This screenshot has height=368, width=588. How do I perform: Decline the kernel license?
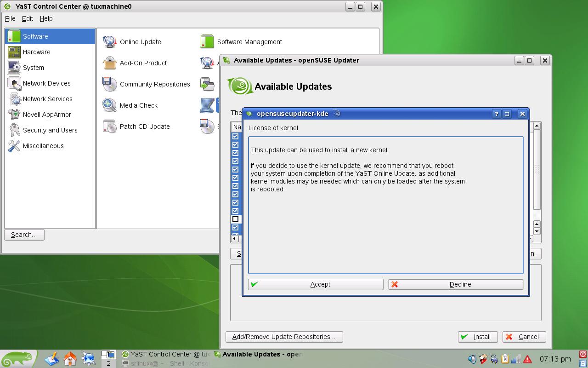click(456, 284)
